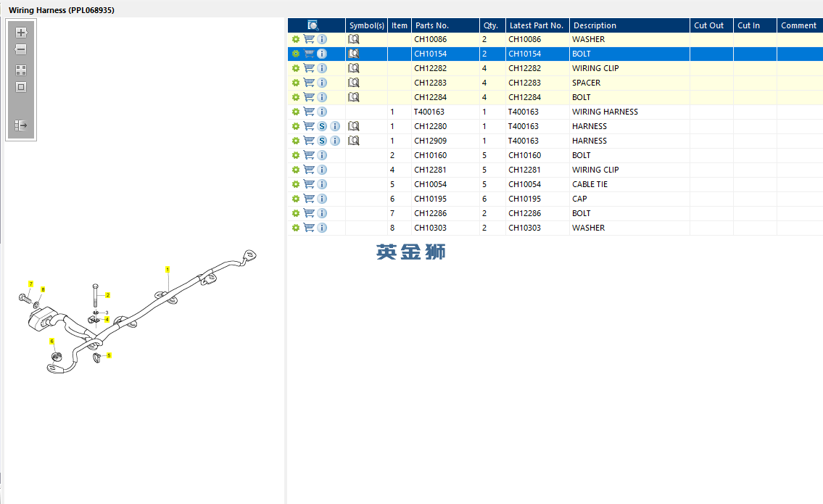
Task: Select callout 2 next to the bolt
Action: pos(107,295)
